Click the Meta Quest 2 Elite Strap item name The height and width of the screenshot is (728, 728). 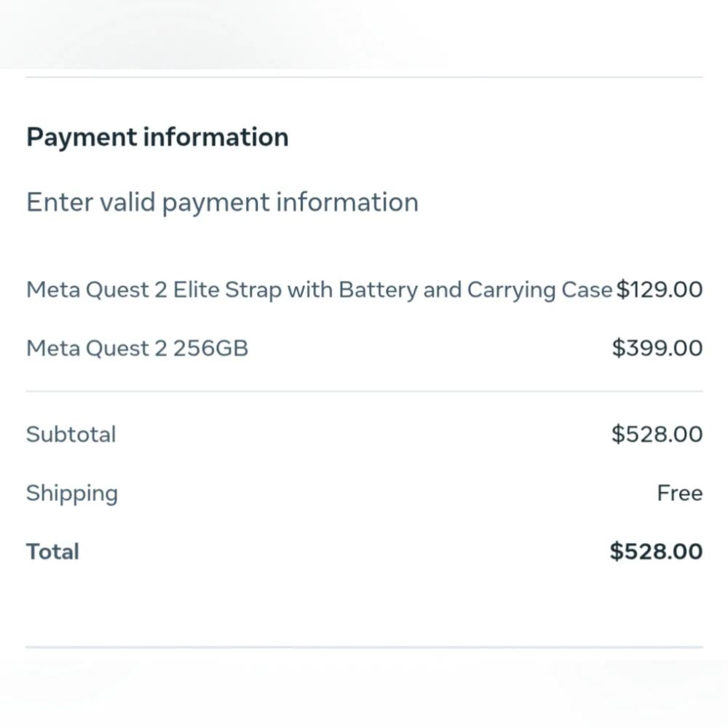tap(320, 290)
